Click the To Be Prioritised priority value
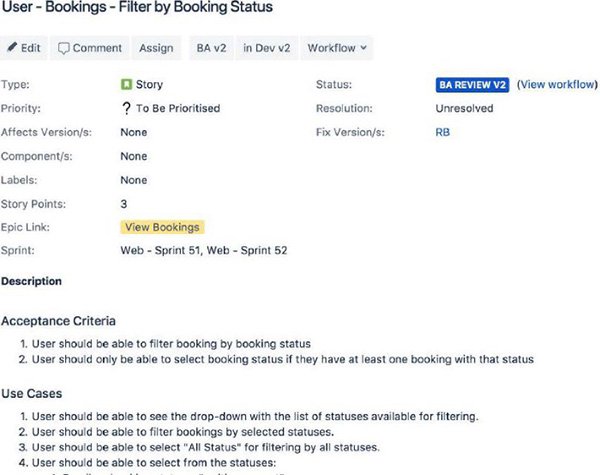600x475 pixels. [x=178, y=108]
